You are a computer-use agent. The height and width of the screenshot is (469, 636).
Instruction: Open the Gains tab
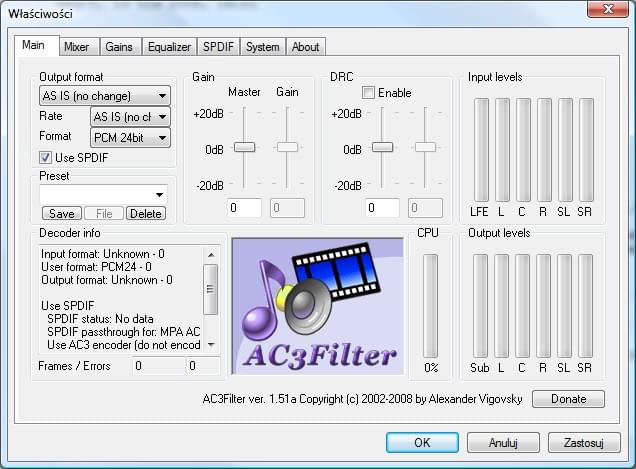119,47
